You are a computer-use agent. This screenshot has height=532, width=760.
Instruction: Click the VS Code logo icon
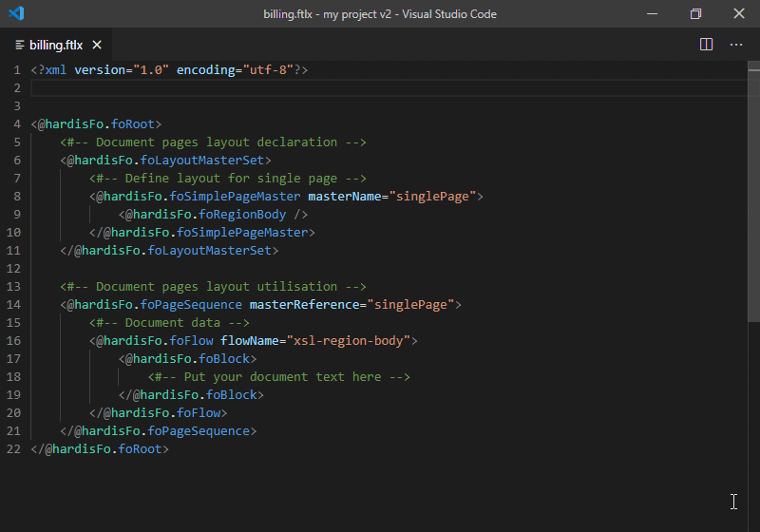pyautogui.click(x=16, y=13)
